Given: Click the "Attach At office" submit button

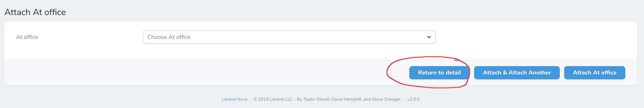Looking at the screenshot, I should point(595,73).
